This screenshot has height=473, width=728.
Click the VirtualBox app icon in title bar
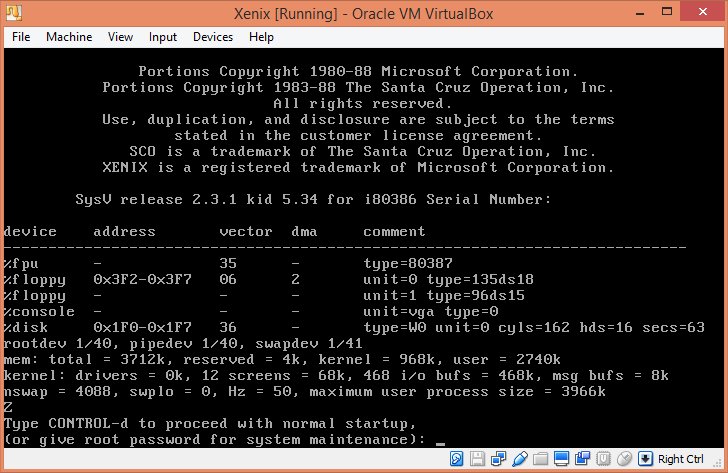tap(14, 13)
